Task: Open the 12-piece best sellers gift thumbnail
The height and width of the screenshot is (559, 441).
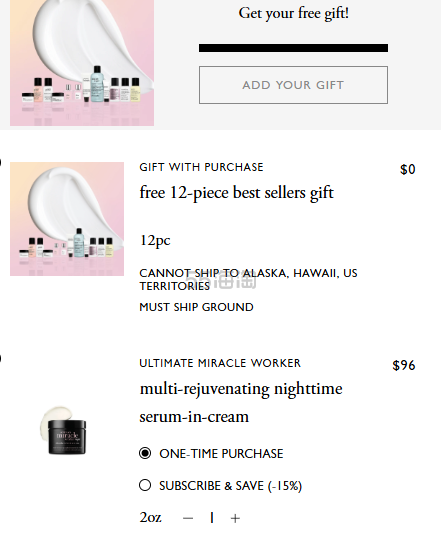Action: click(x=67, y=219)
